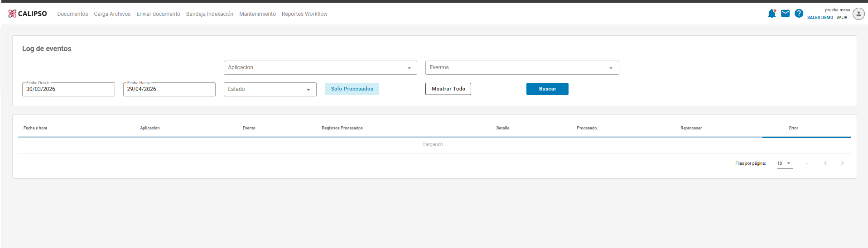Sort by Aplicacion column header

pyautogui.click(x=150, y=128)
